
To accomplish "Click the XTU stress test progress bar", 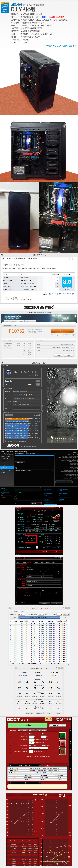I will [x=34, y=456].
